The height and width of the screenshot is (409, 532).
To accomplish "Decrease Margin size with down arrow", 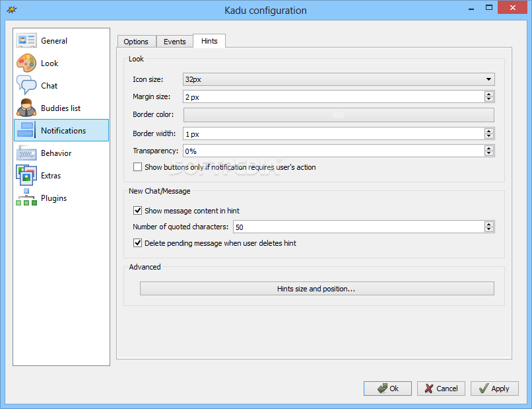I will click(489, 99).
